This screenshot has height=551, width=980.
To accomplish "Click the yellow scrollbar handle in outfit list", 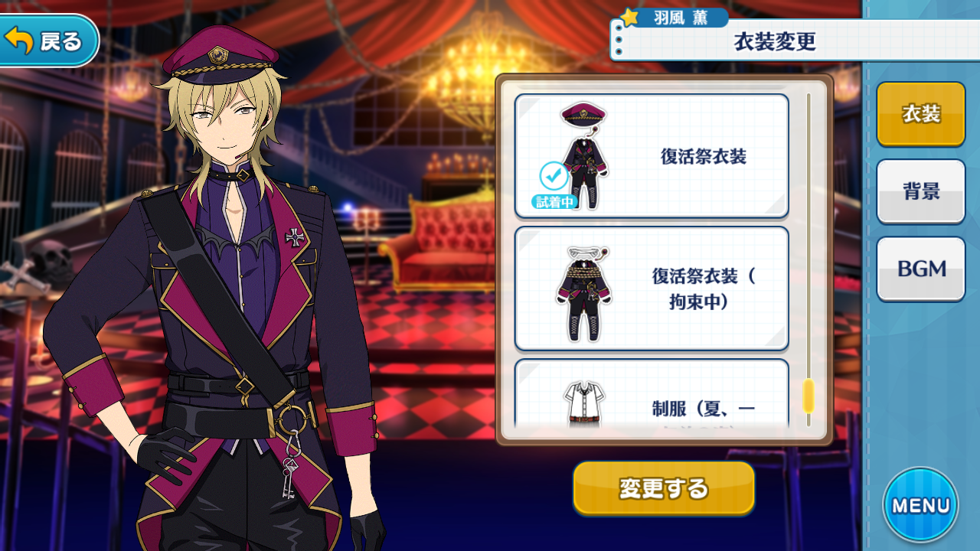I will (x=808, y=396).
